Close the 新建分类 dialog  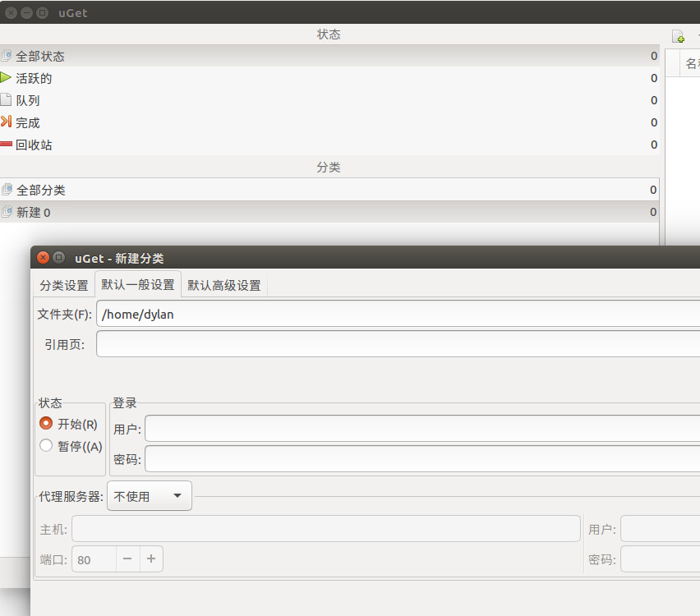point(43,258)
